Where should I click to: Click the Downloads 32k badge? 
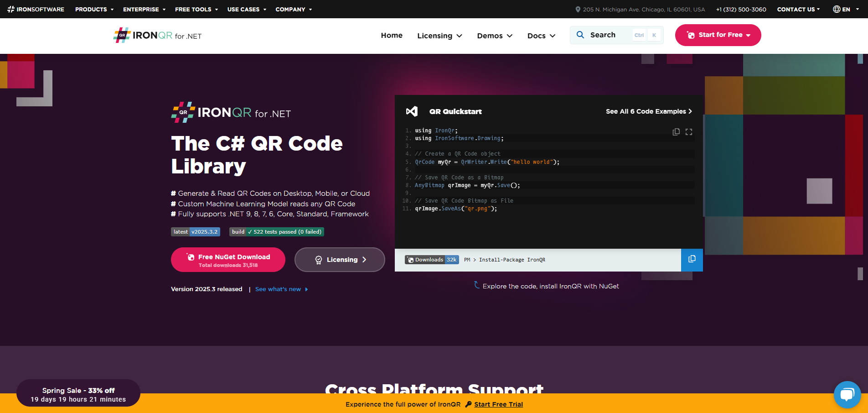[x=432, y=260]
